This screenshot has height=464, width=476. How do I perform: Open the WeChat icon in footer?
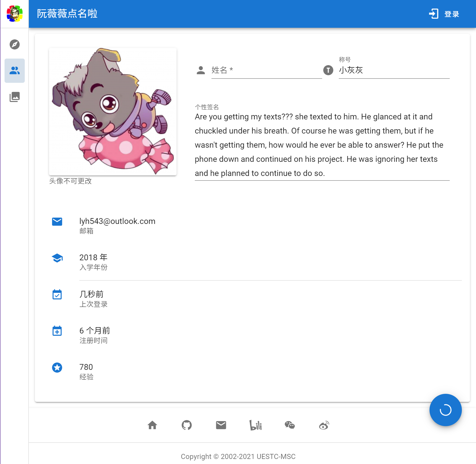(x=290, y=425)
